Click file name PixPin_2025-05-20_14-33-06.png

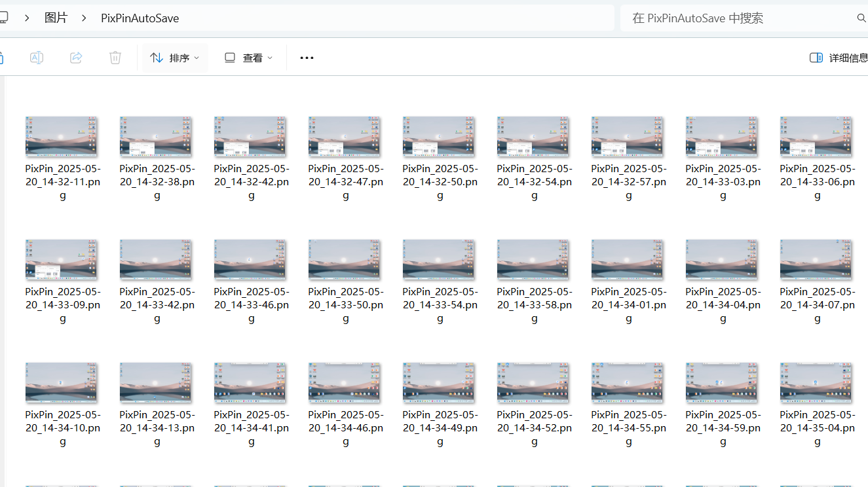(818, 182)
